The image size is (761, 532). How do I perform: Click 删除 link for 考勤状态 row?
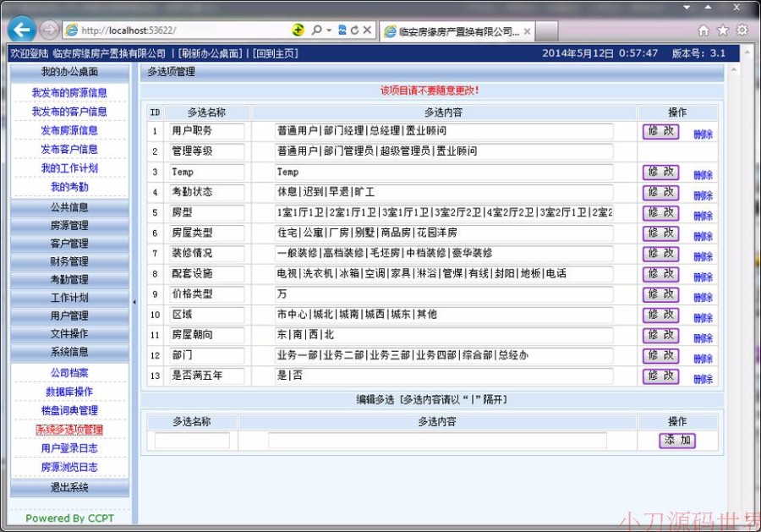(703, 195)
